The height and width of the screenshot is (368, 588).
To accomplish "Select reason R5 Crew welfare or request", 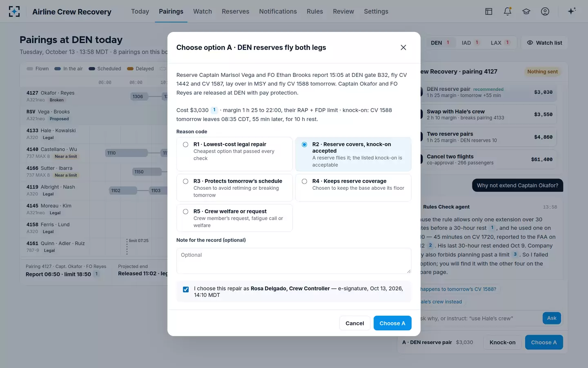I will (234, 218).
